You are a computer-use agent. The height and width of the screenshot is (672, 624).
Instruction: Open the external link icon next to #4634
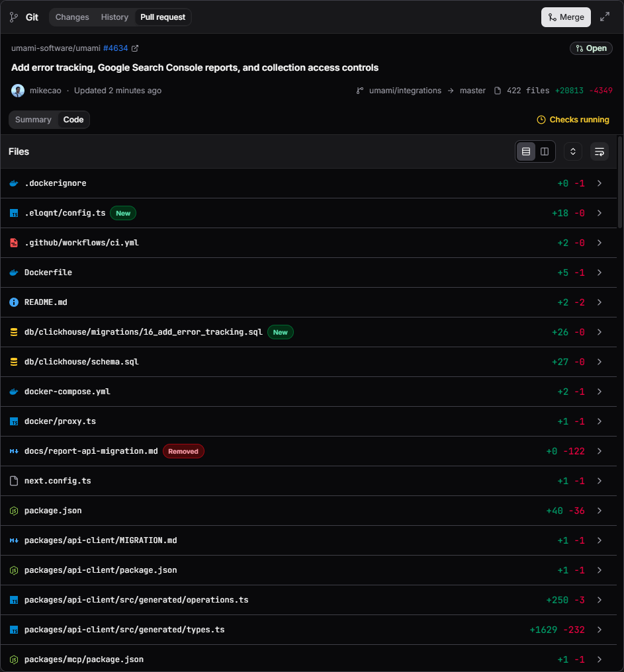click(x=135, y=48)
